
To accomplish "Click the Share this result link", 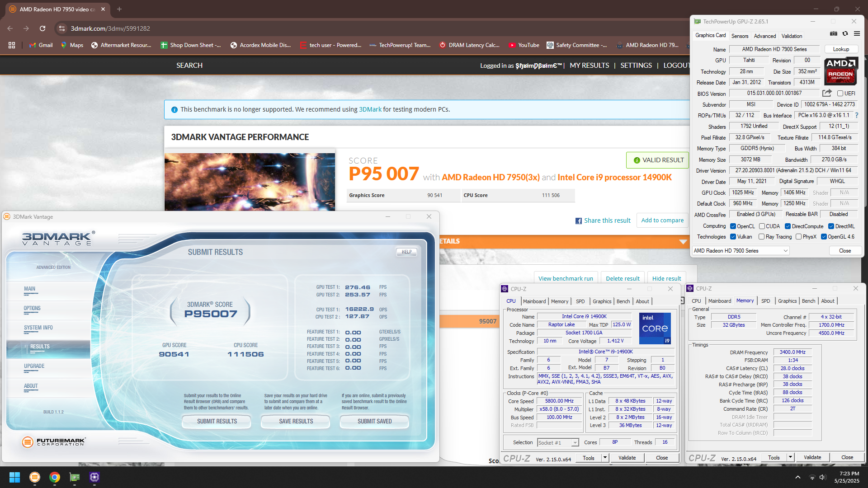I will [603, 221].
